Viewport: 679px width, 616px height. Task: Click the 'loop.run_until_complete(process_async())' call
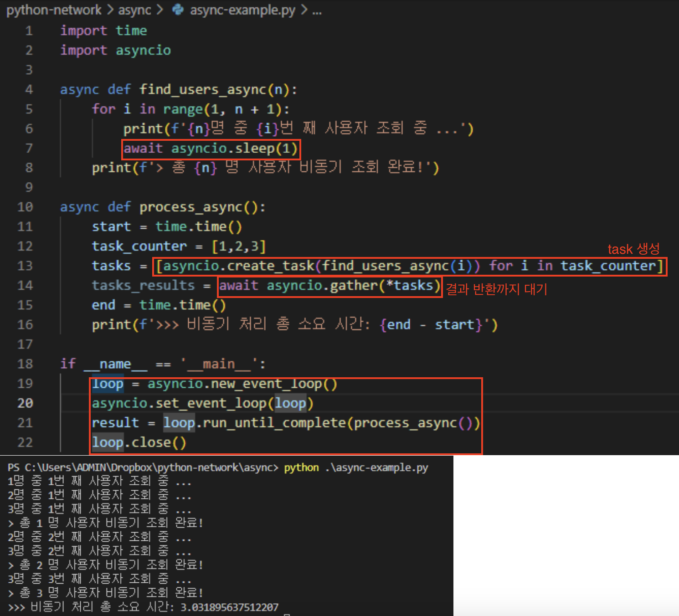tap(322, 423)
